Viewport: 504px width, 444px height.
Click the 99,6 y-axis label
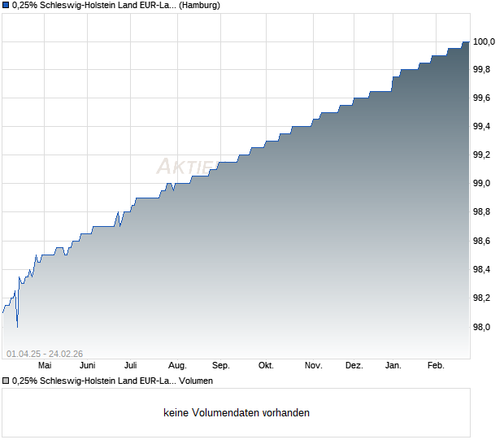(x=481, y=98)
